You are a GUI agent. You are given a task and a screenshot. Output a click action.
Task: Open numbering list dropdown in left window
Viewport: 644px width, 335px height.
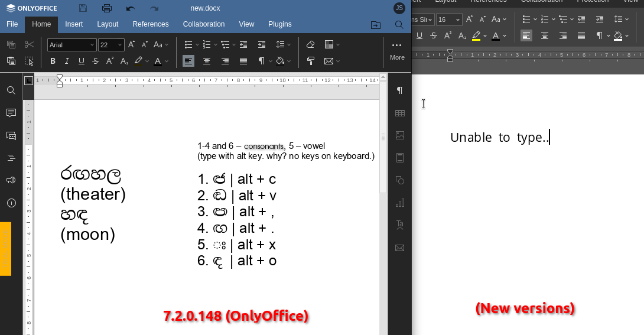point(215,45)
